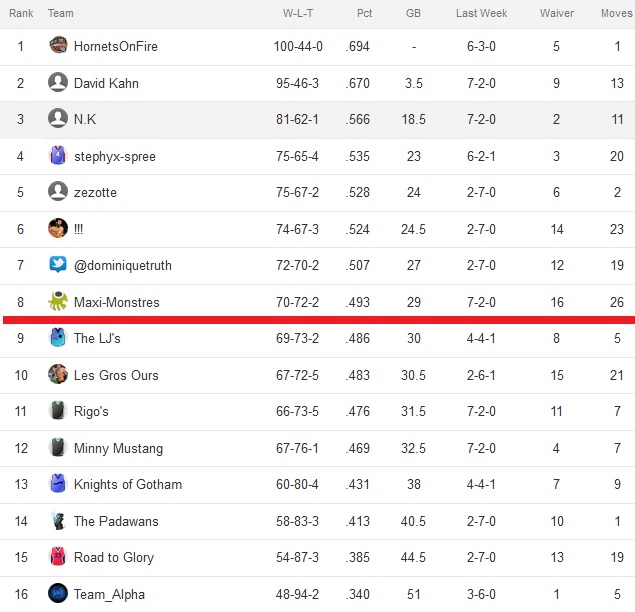The image size is (635, 612).
Task: Click David Kahn's default avatar icon
Action: pyautogui.click(x=58, y=82)
